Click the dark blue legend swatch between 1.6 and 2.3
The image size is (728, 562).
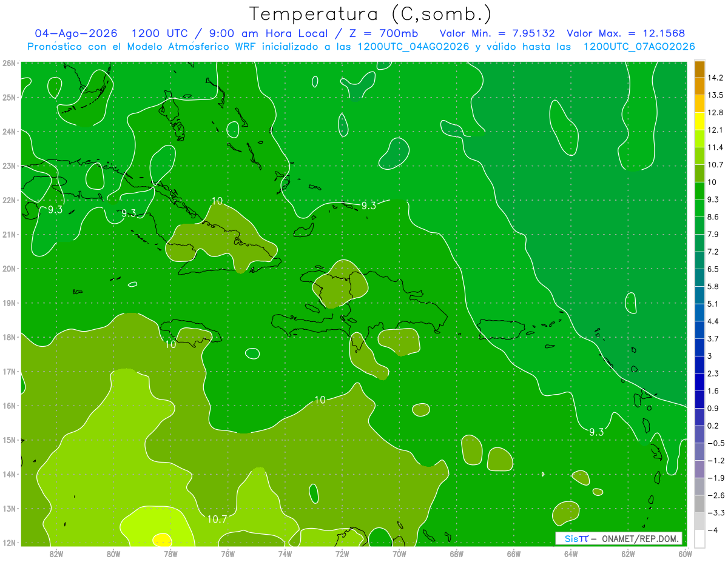pos(699,382)
